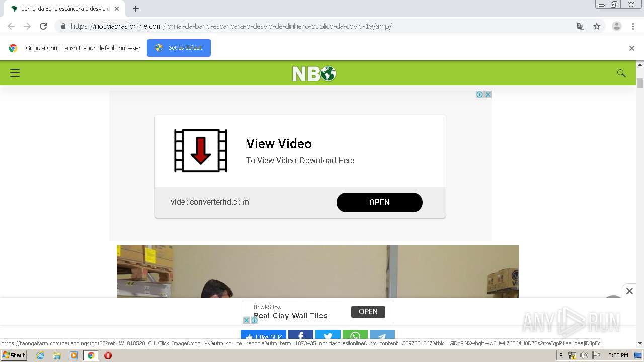Image resolution: width=644 pixels, height=362 pixels.
Task: Dismiss the default browser infobar
Action: (x=632, y=48)
